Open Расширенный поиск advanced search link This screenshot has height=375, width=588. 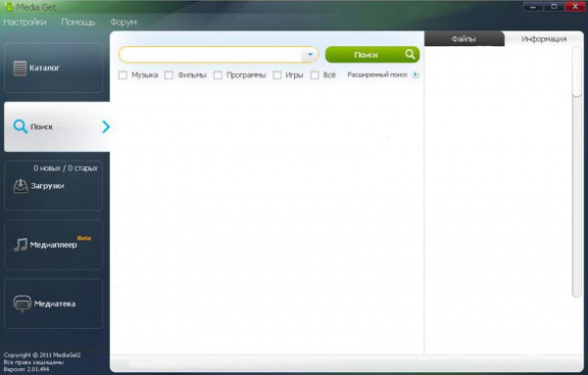(x=377, y=75)
